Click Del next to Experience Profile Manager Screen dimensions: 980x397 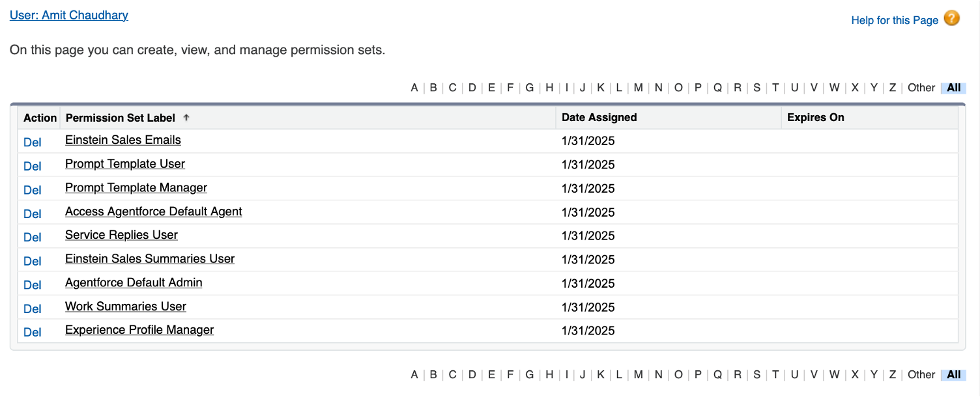33,332
